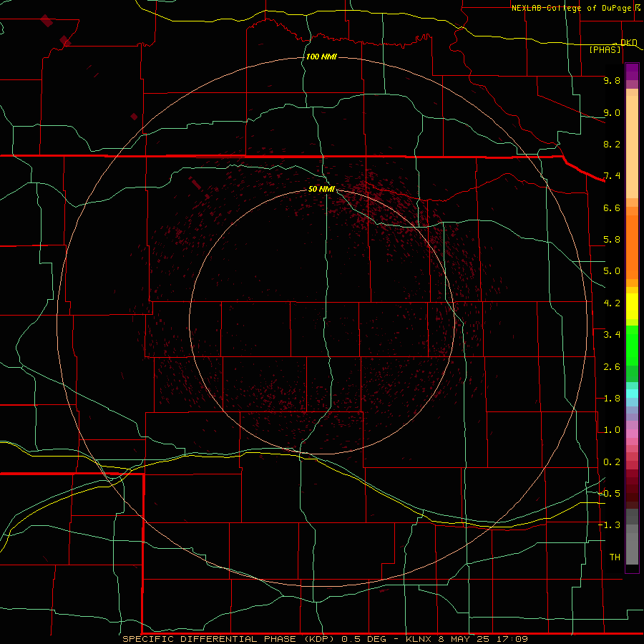Click the [PHAS] units label

[x=605, y=49]
